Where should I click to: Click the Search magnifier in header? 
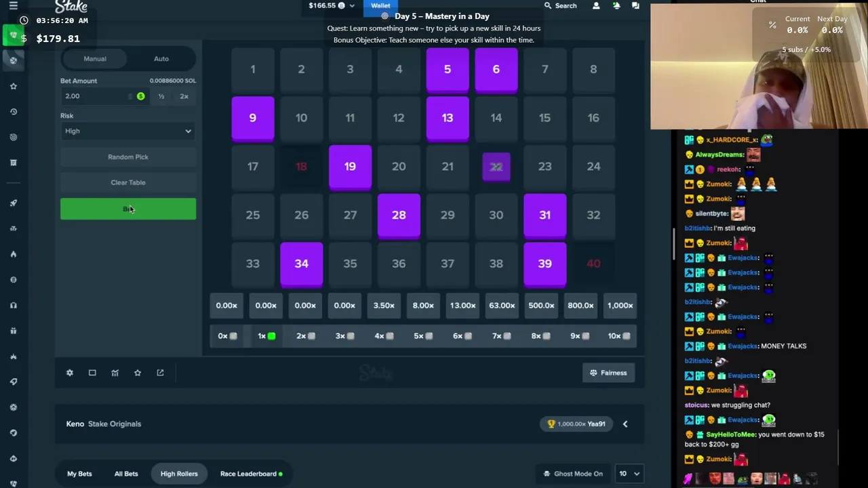click(x=548, y=5)
